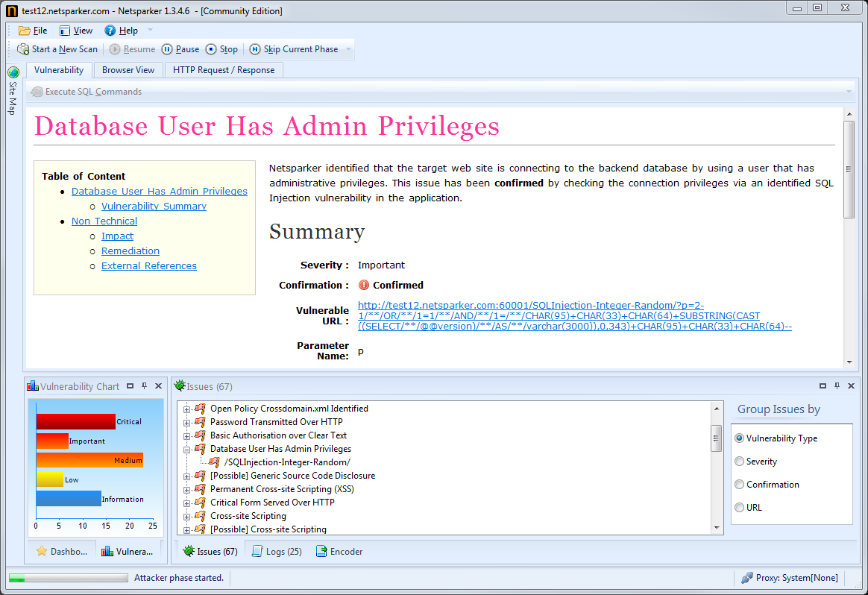Click the Issues list scroll-down arrow
Screen dimensions: 868x595
(717, 527)
